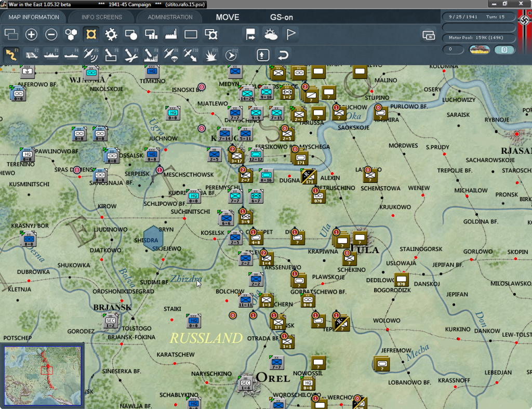Select the F10 Air Transfer mode icon
This screenshot has height=409, width=532.
click(191, 55)
